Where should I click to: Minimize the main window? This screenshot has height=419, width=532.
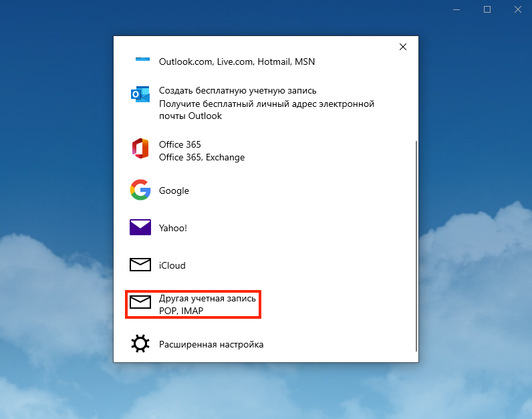click(x=456, y=9)
